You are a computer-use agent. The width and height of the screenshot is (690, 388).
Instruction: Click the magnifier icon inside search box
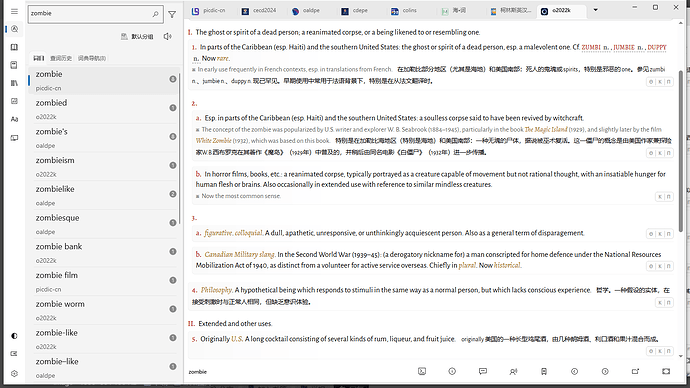coord(155,14)
